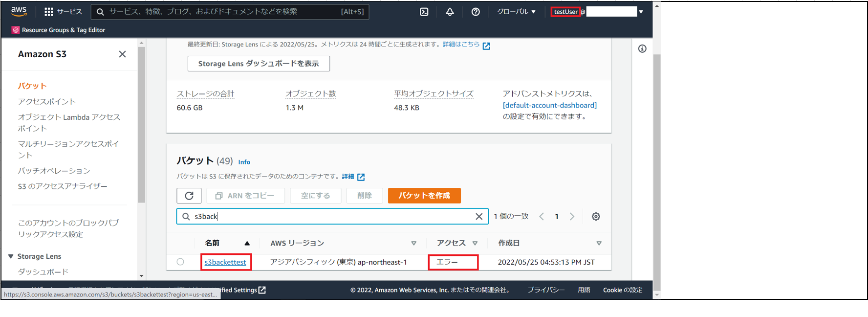Open external link icon beside 詳細はこちら
This screenshot has height=317, width=868.
pos(486,45)
